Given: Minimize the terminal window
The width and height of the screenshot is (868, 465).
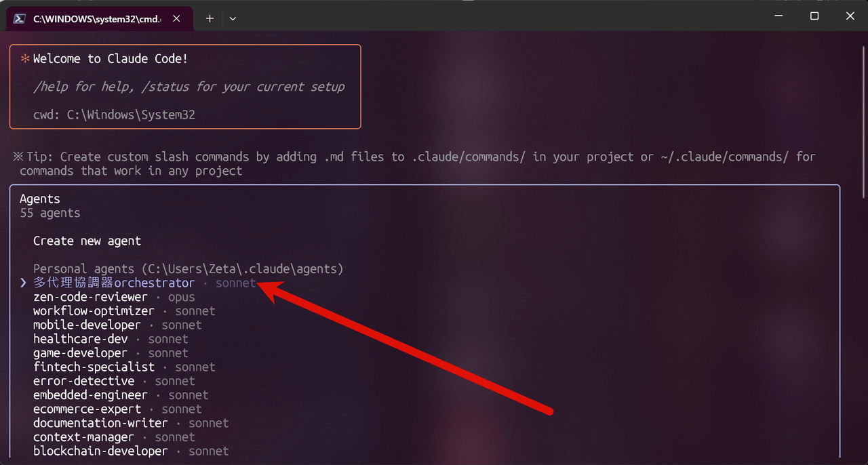Looking at the screenshot, I should tap(778, 16).
